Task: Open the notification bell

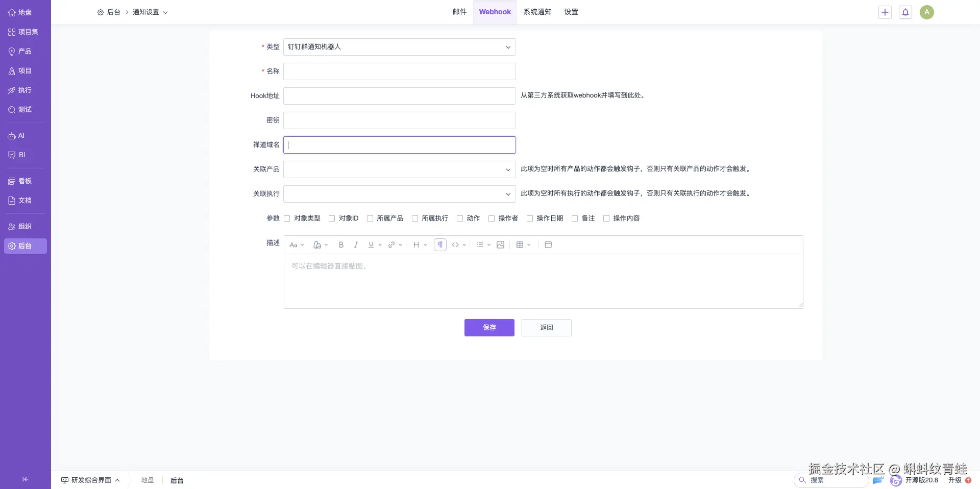Action: [x=905, y=12]
